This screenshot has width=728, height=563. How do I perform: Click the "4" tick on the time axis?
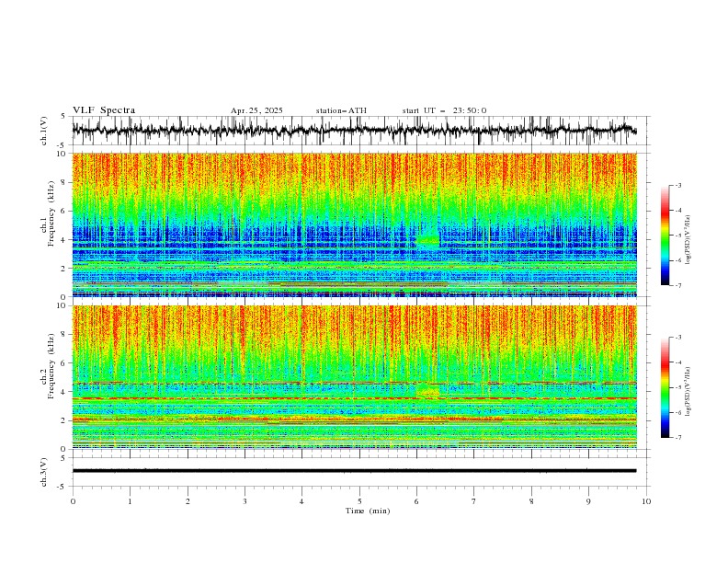pyautogui.click(x=301, y=501)
